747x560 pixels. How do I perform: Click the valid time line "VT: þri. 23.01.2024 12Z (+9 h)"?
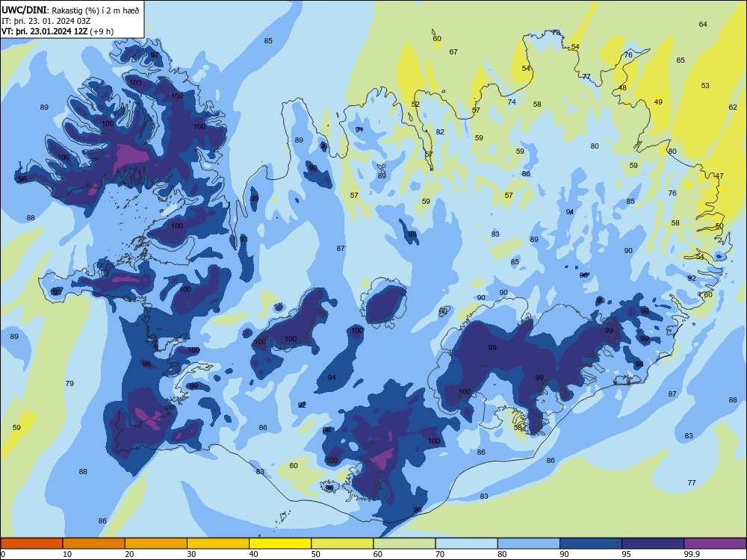coord(58,31)
